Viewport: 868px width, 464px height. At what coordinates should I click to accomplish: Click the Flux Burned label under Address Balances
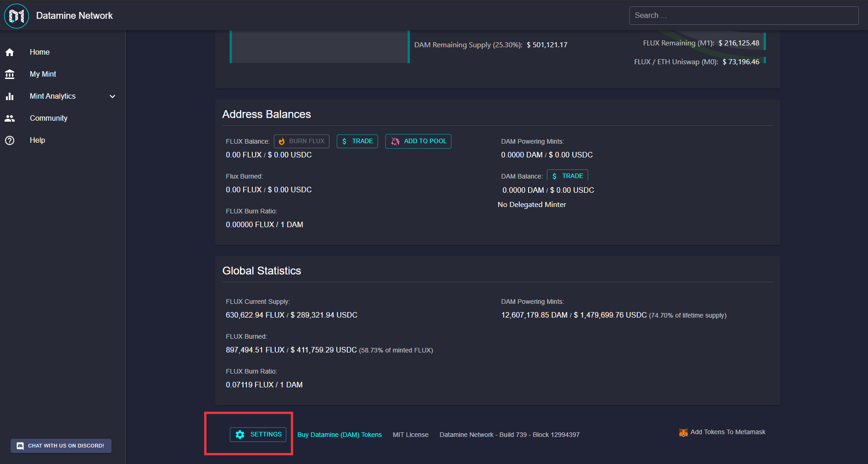click(x=245, y=177)
